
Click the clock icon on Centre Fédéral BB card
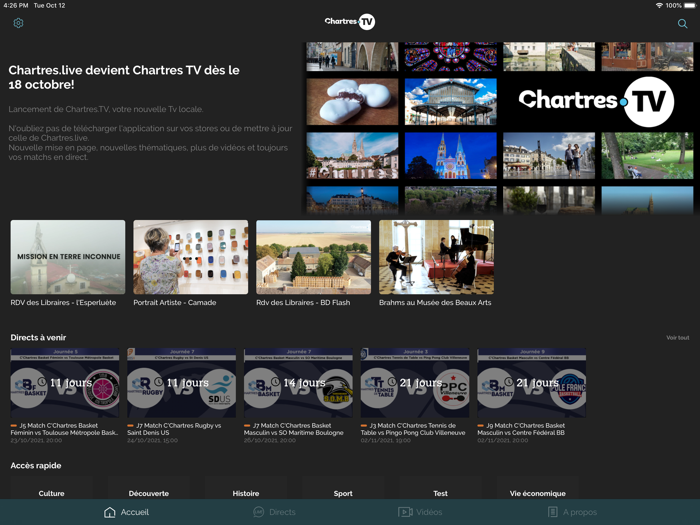[509, 382]
